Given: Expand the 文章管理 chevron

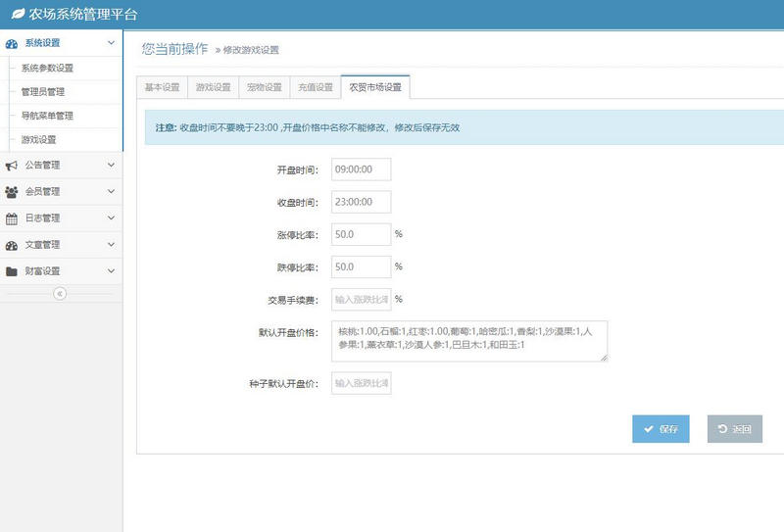Looking at the screenshot, I should tap(111, 245).
